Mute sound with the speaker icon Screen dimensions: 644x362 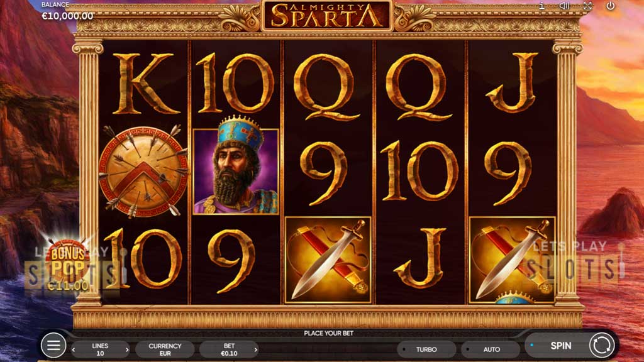565,6
